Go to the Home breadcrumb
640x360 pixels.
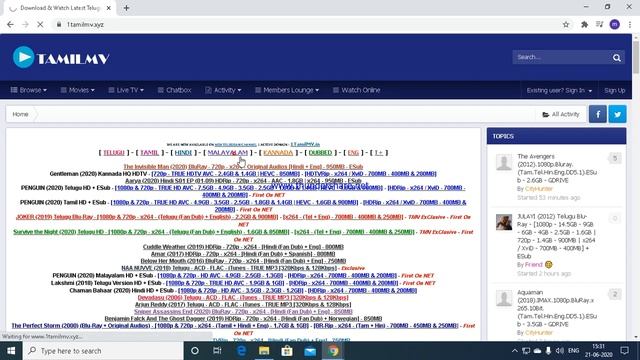coord(20,114)
